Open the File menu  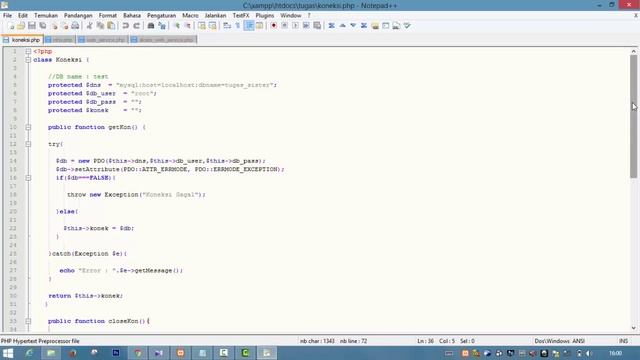7,16
